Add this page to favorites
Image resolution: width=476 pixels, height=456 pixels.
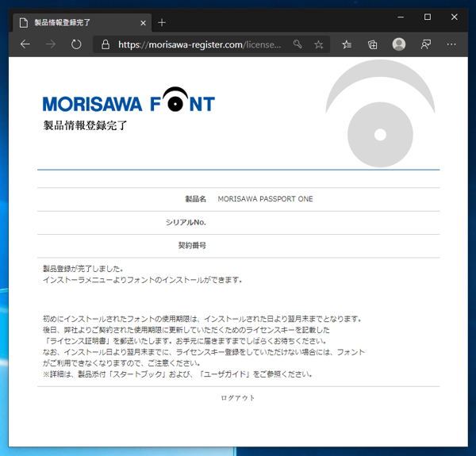pos(318,44)
